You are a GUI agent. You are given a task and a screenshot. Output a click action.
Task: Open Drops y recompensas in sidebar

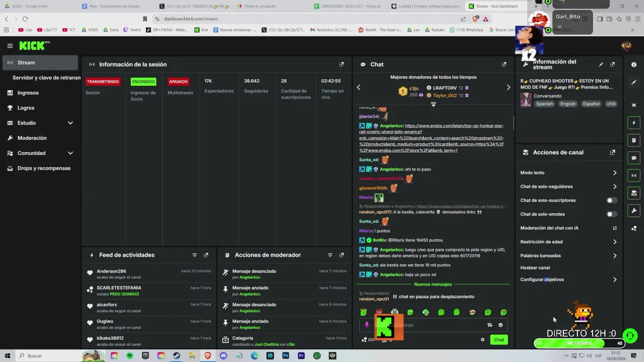pos(40,168)
